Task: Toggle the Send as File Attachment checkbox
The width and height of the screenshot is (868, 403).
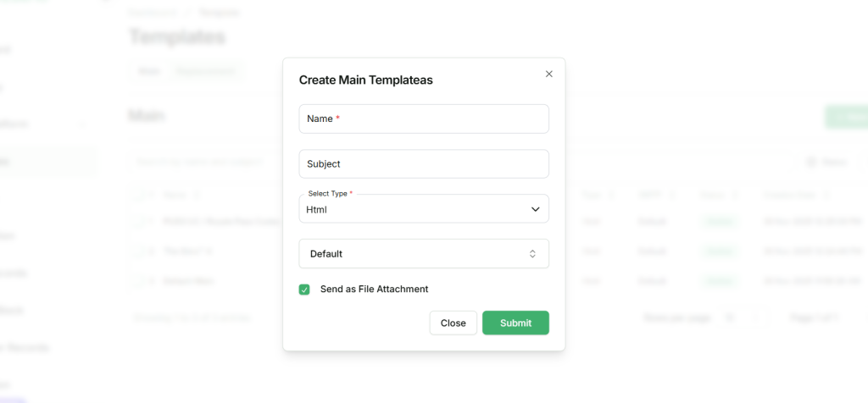Action: coord(304,290)
